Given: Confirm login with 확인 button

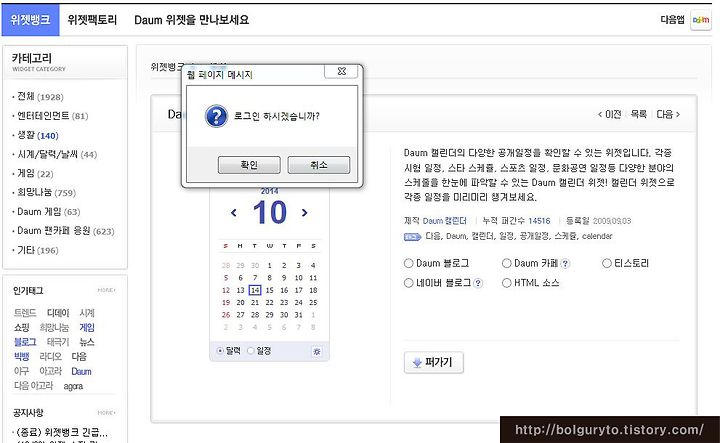Looking at the screenshot, I should click(x=249, y=165).
